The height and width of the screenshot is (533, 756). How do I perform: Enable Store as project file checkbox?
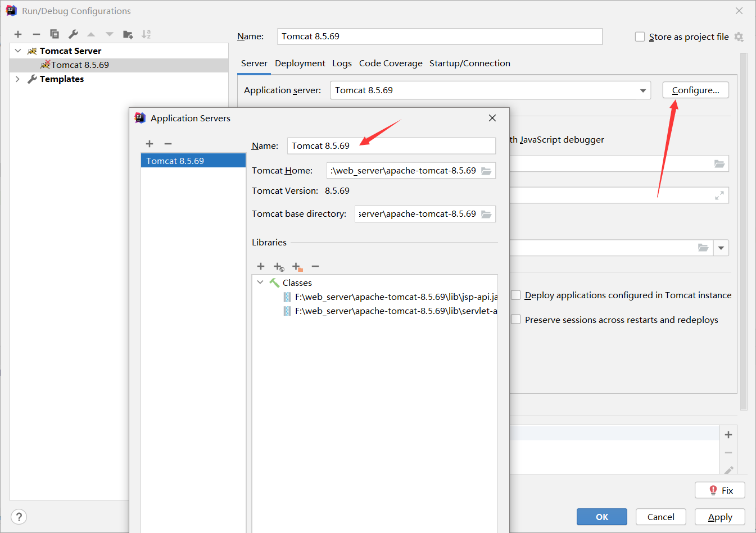(x=640, y=37)
